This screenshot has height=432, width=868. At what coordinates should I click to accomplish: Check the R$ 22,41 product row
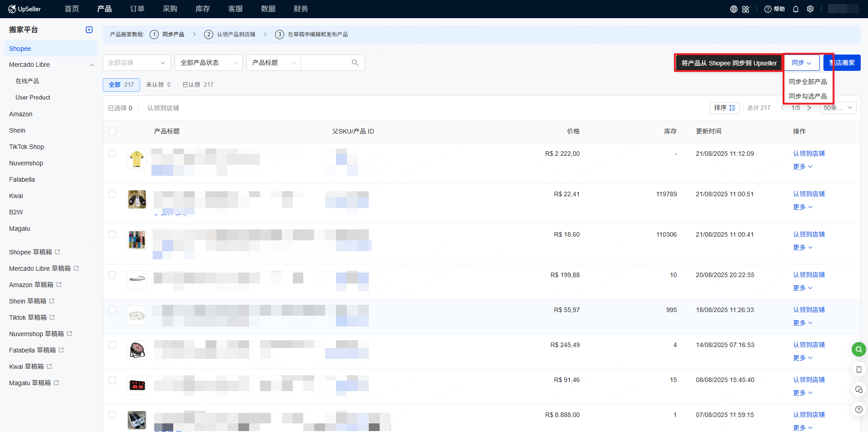click(112, 194)
